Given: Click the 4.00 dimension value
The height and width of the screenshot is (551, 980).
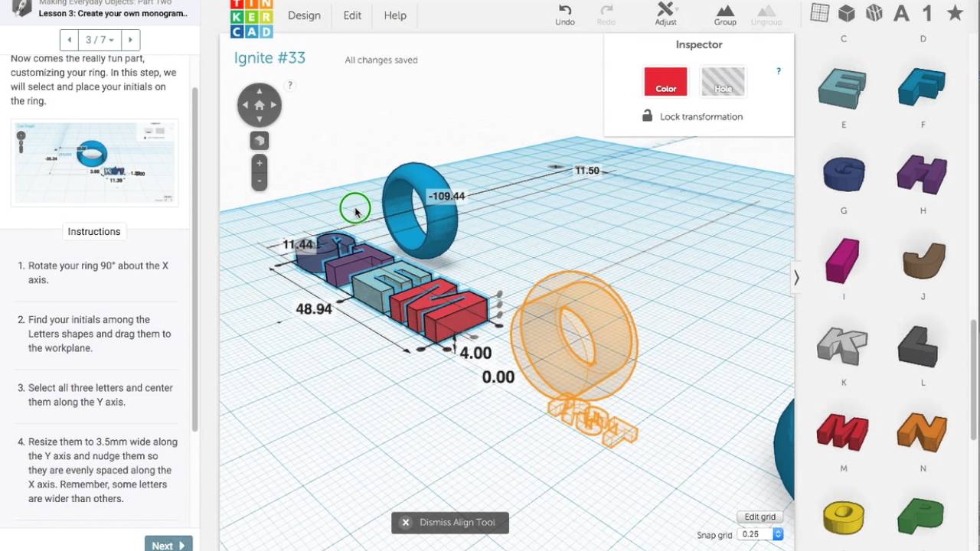Looking at the screenshot, I should pyautogui.click(x=475, y=353).
